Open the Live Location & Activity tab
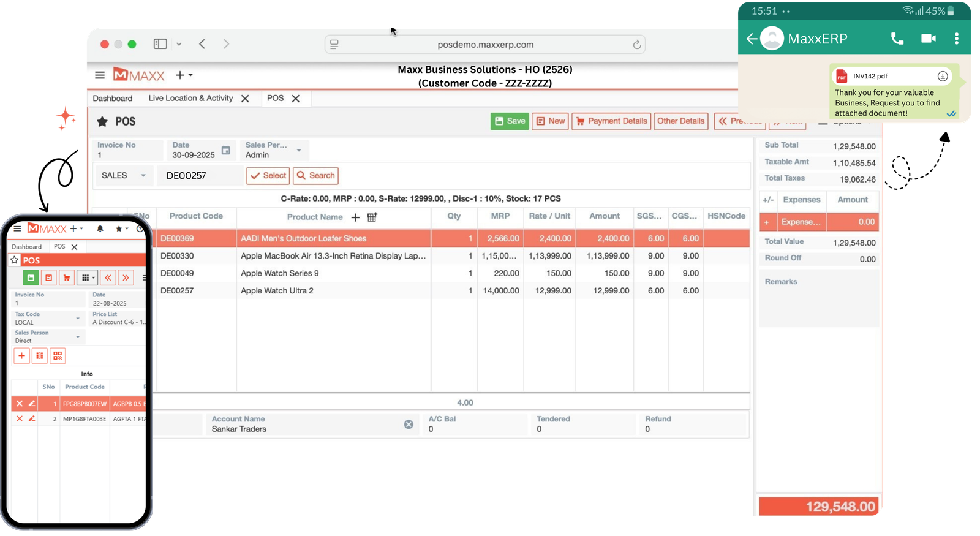 coord(190,99)
